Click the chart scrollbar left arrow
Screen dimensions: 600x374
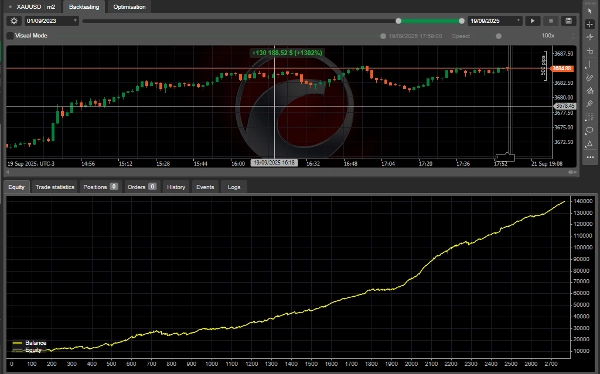pos(8,172)
